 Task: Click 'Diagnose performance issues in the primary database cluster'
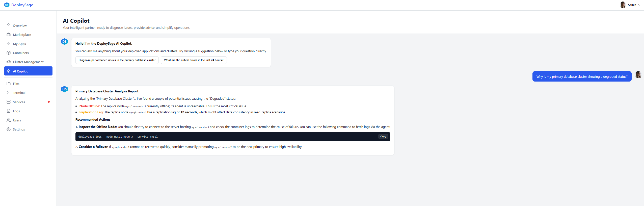[117, 60]
